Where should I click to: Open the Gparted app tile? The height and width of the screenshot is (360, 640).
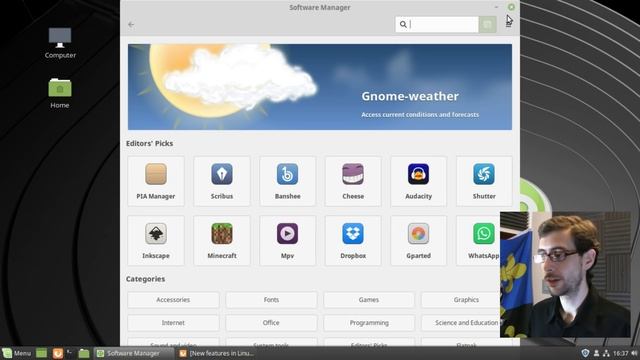[418, 241]
